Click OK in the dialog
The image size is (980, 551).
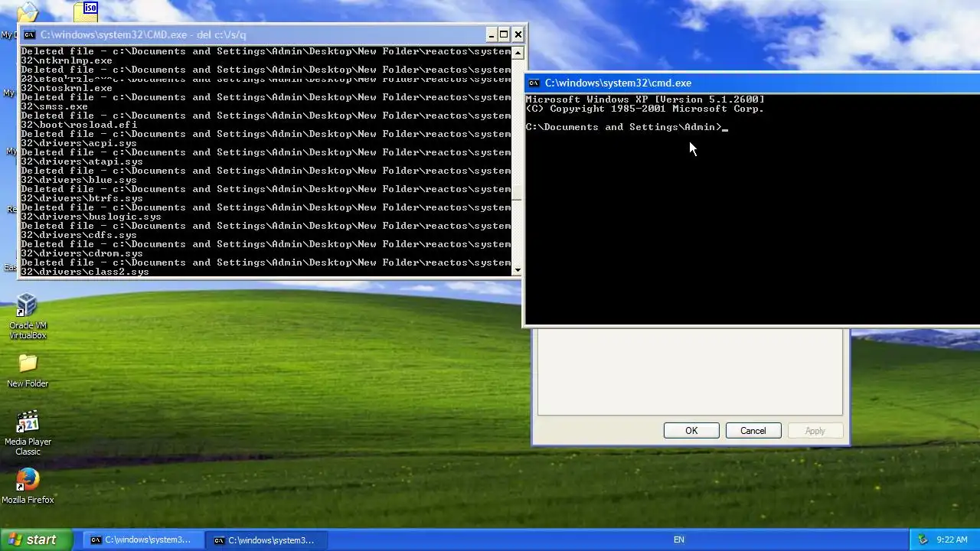pyautogui.click(x=691, y=431)
